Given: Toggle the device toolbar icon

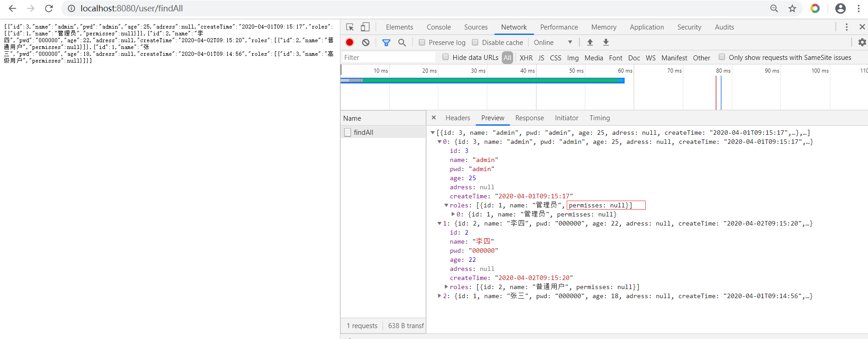Looking at the screenshot, I should [365, 27].
